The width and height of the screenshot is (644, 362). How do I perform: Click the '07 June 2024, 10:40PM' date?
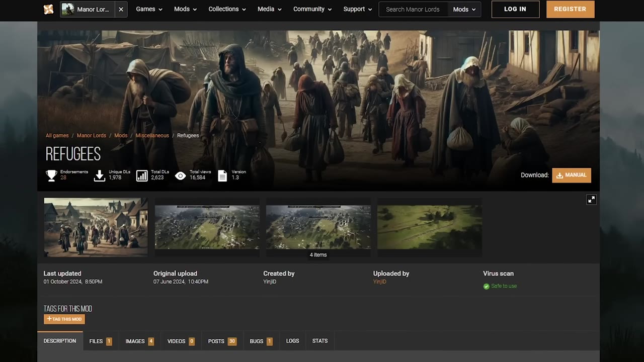coord(181,282)
